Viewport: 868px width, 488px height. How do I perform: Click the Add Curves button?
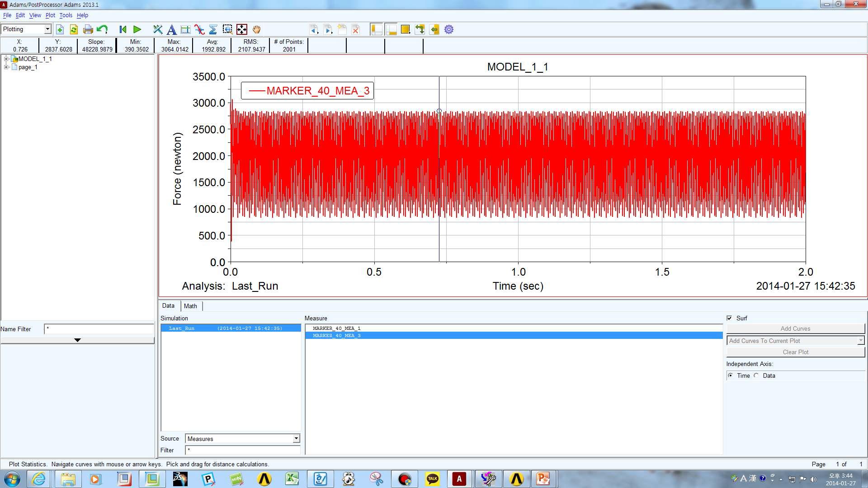(x=796, y=328)
